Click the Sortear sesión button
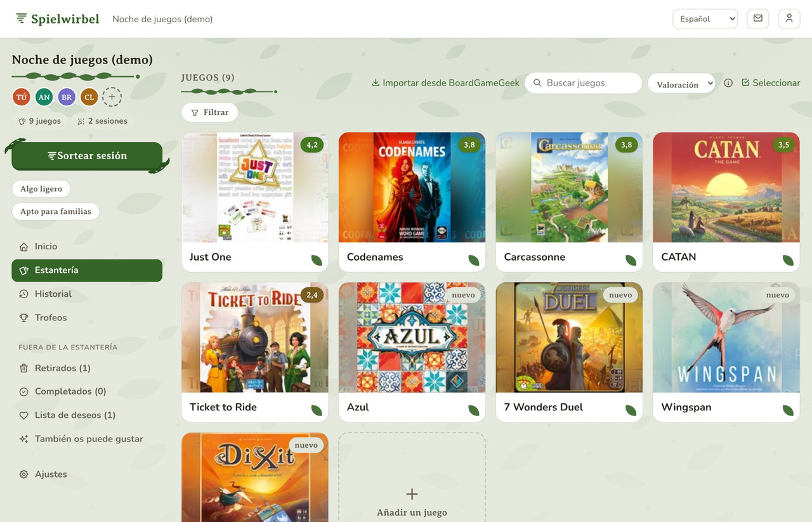 pyautogui.click(x=87, y=156)
